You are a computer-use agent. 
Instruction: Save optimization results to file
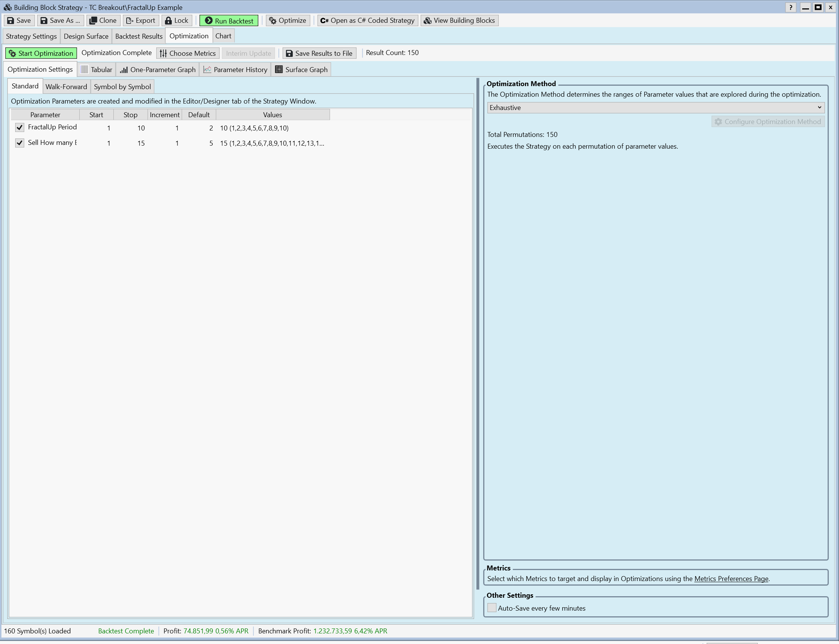(319, 53)
